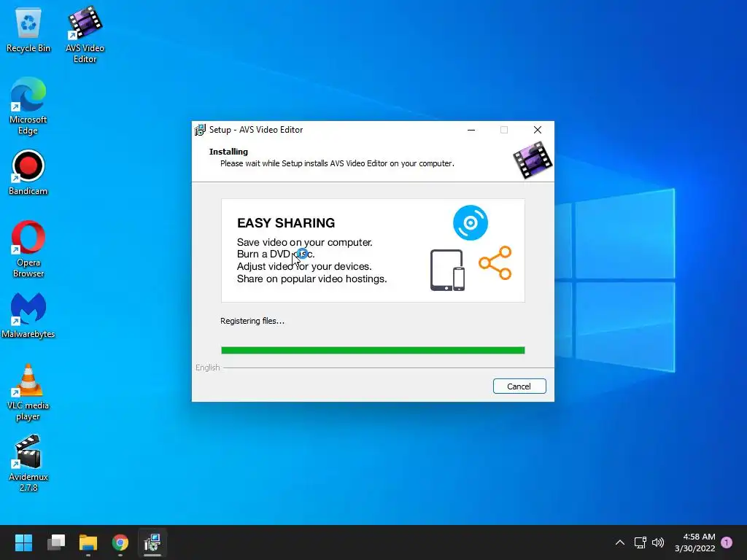Click the setup icon in the title bar
This screenshot has height=560, width=747.
(200, 130)
